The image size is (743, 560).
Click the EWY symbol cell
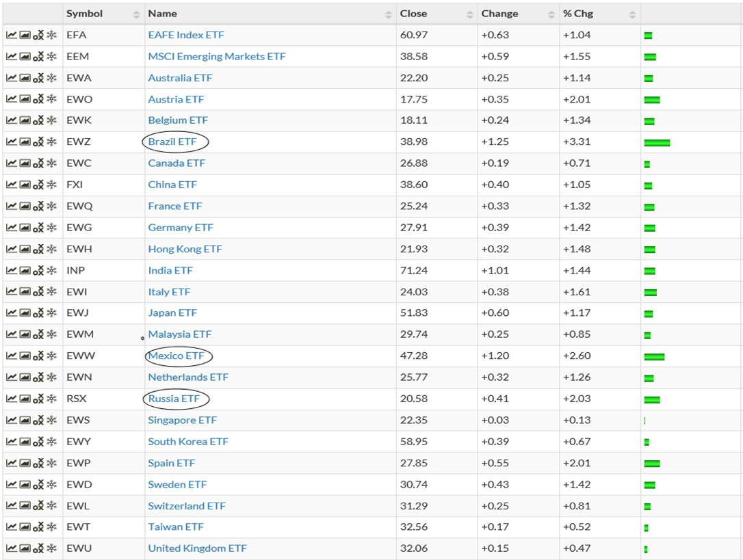[x=79, y=442]
